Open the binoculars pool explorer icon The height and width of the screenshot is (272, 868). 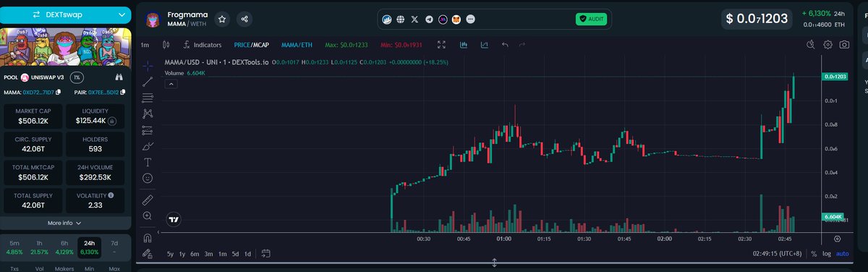pyautogui.click(x=120, y=77)
